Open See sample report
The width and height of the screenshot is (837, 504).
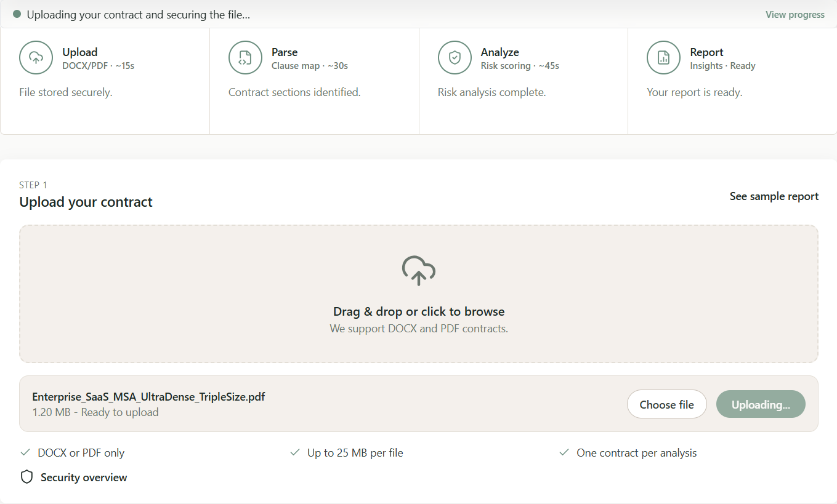(774, 196)
